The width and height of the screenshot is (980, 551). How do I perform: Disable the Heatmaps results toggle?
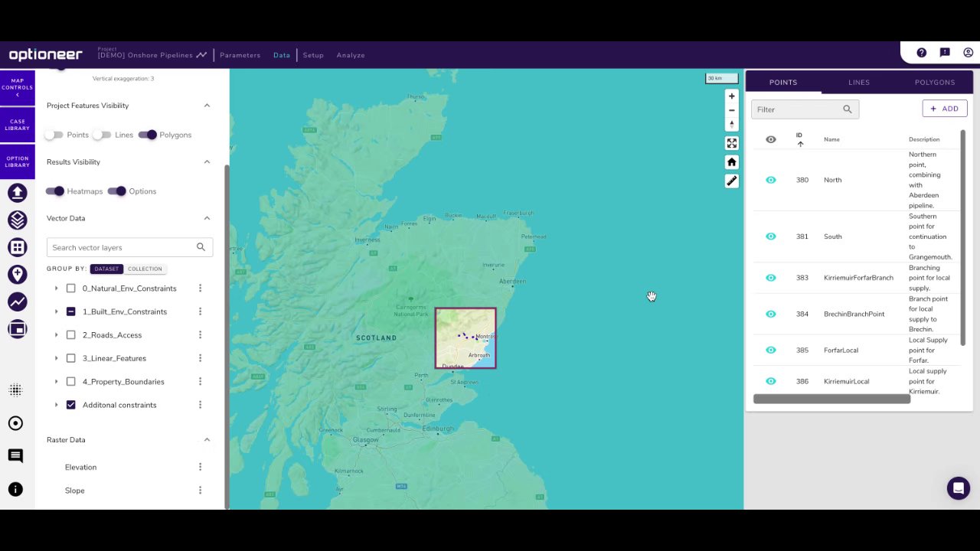(x=55, y=191)
